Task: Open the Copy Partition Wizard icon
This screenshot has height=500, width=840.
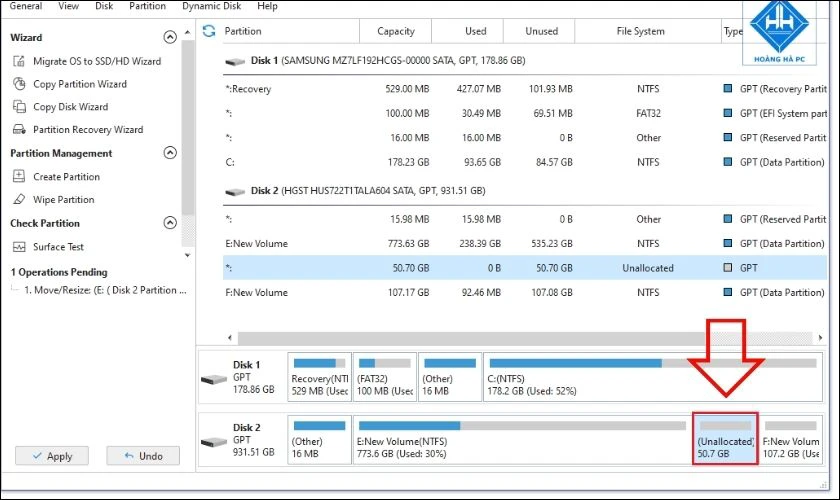Action: pos(19,84)
